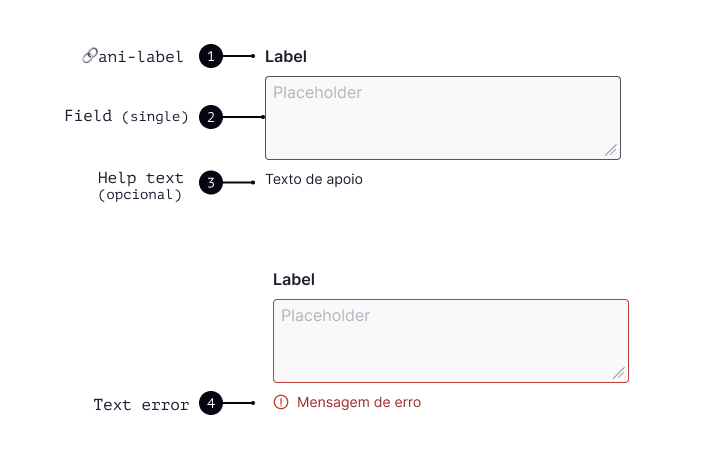Click the 'Field (single)' annotation
Screen dimensions: 719x451
click(127, 116)
